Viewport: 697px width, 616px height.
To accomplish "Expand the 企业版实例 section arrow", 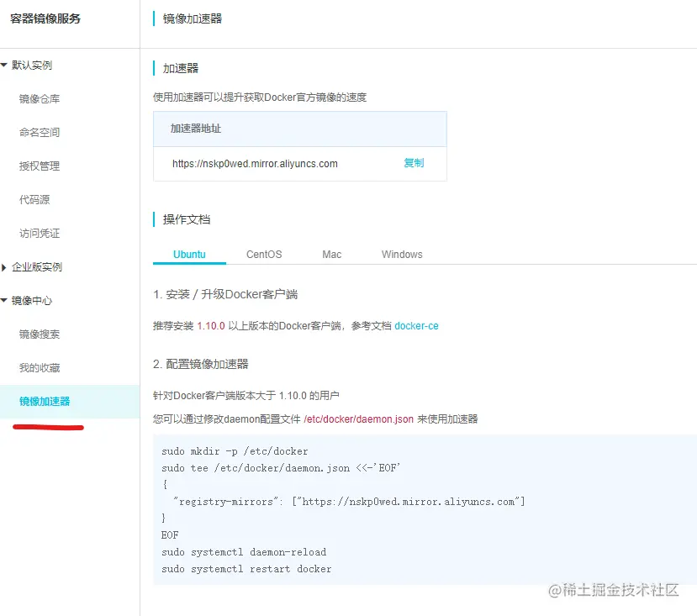I will (x=3, y=267).
